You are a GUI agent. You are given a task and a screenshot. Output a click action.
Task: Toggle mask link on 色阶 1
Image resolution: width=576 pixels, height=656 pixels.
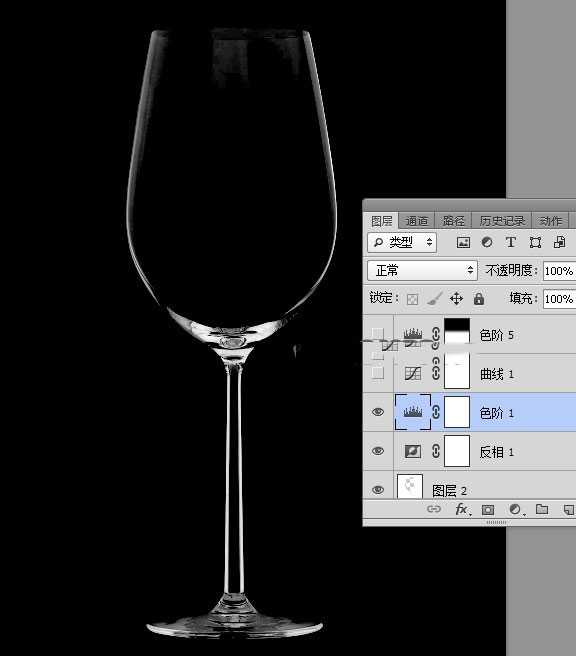[x=435, y=412]
